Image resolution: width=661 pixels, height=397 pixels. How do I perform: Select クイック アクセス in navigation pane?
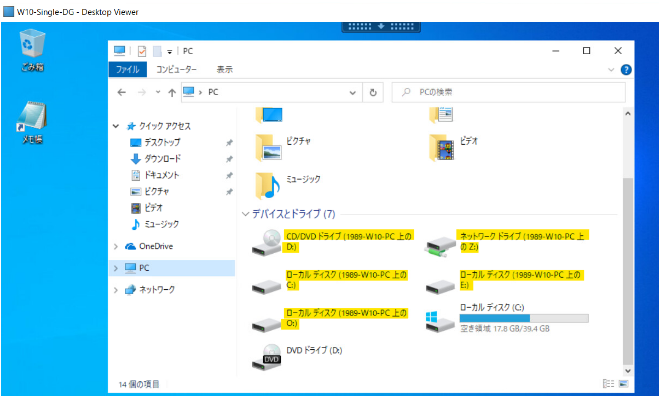pyautogui.click(x=165, y=126)
